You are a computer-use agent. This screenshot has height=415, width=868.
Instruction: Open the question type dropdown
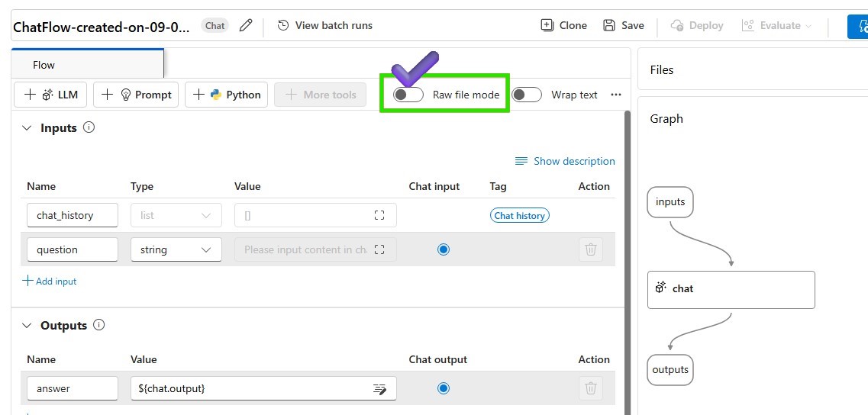(x=176, y=249)
